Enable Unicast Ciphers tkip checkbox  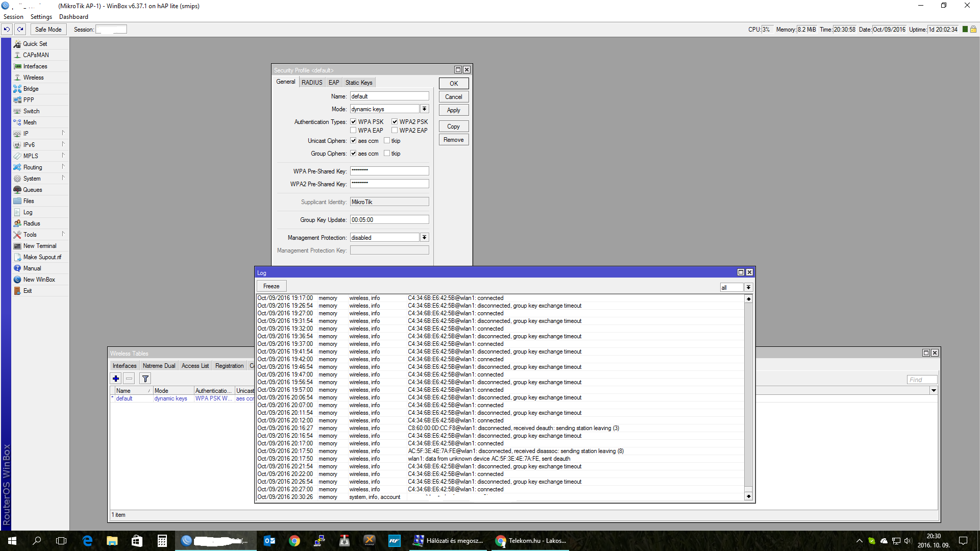(387, 141)
